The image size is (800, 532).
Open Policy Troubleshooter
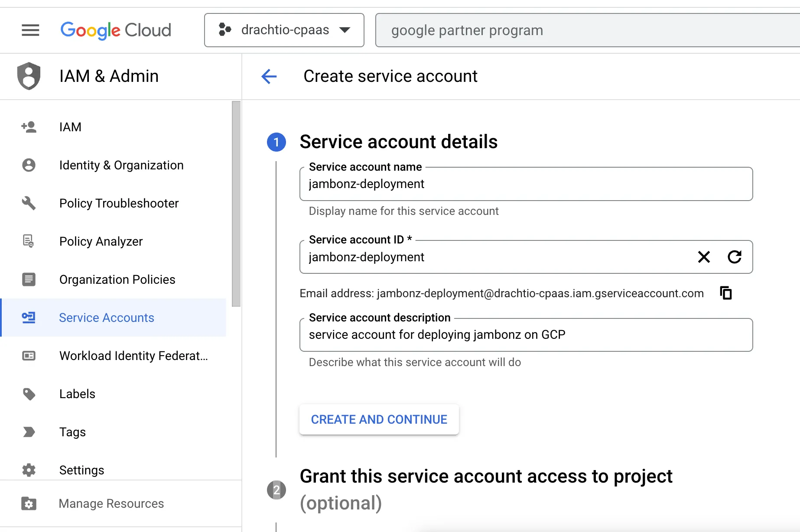pos(113,203)
